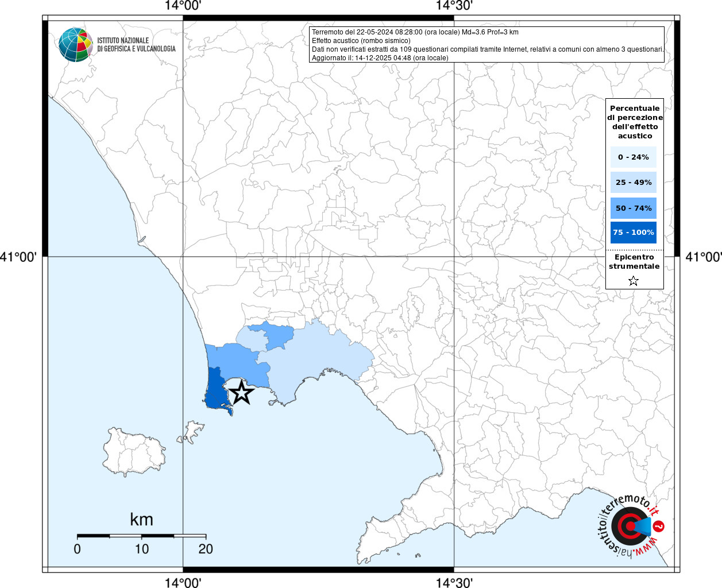This screenshot has height=588, width=722.
Task: Click the 'Dati non verificati' questionnaire line
Action: tap(488, 49)
